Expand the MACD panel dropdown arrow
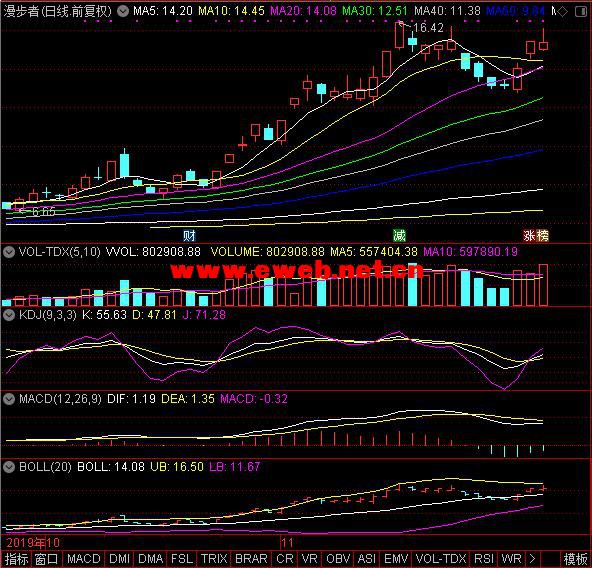Screen dimensions: 592x568 coord(9,399)
